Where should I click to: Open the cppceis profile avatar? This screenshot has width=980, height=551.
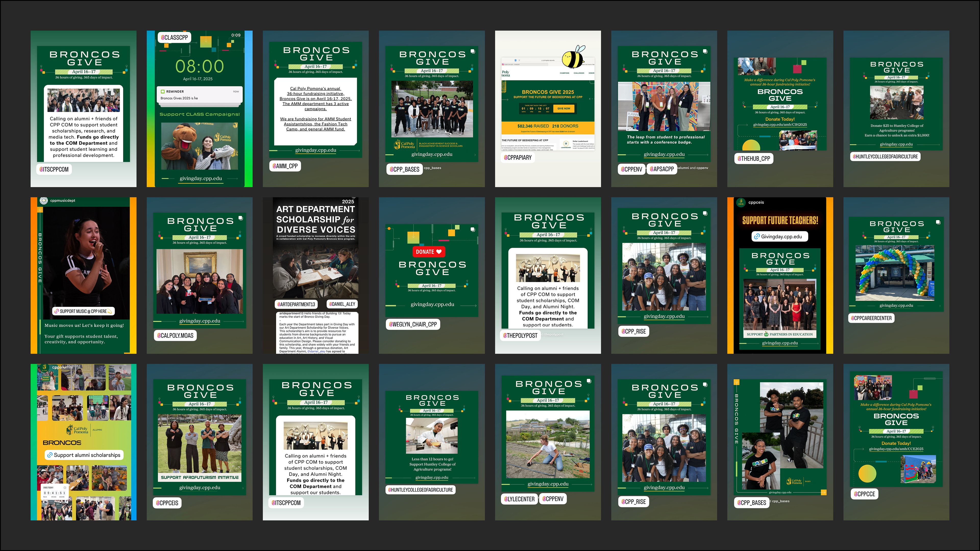pyautogui.click(x=741, y=202)
